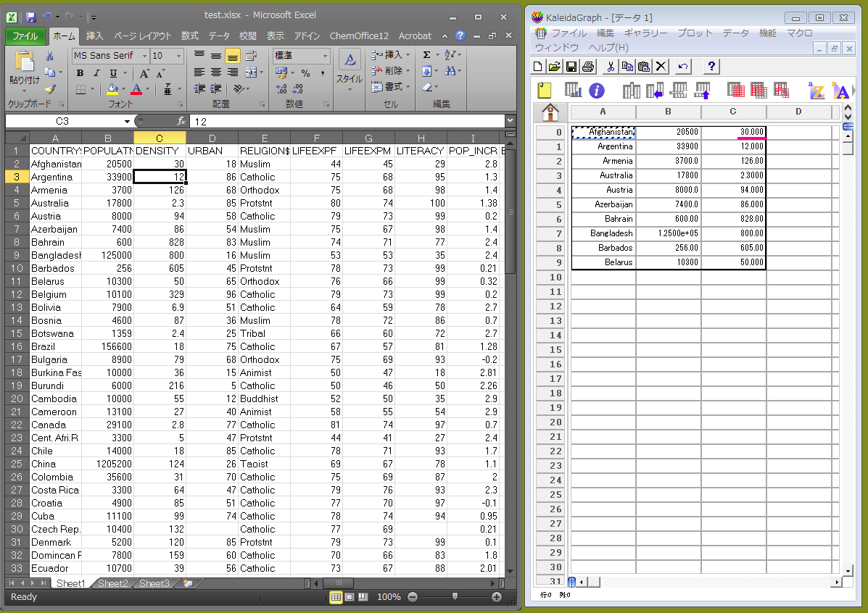Decrease font size in Excel ribbon
This screenshot has height=613, width=868.
tap(160, 73)
